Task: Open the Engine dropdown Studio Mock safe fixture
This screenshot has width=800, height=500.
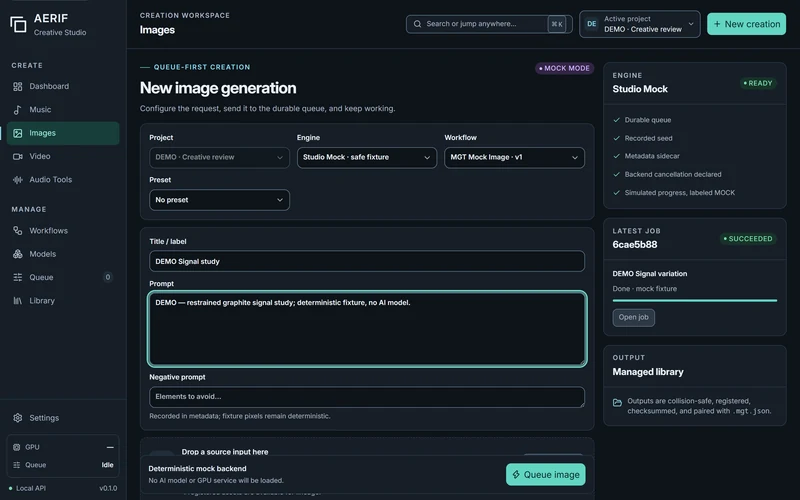Action: 367,158
